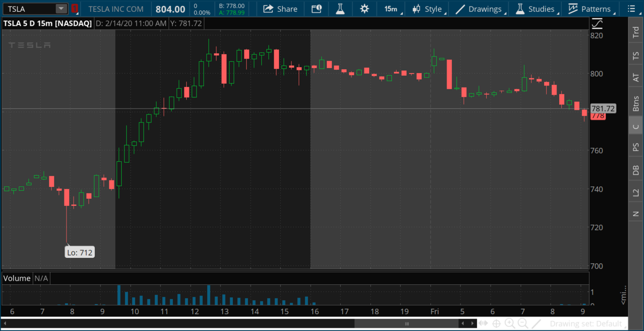The width and height of the screenshot is (644, 331).
Task: Click the Fri time axis label
Action: (x=434, y=311)
